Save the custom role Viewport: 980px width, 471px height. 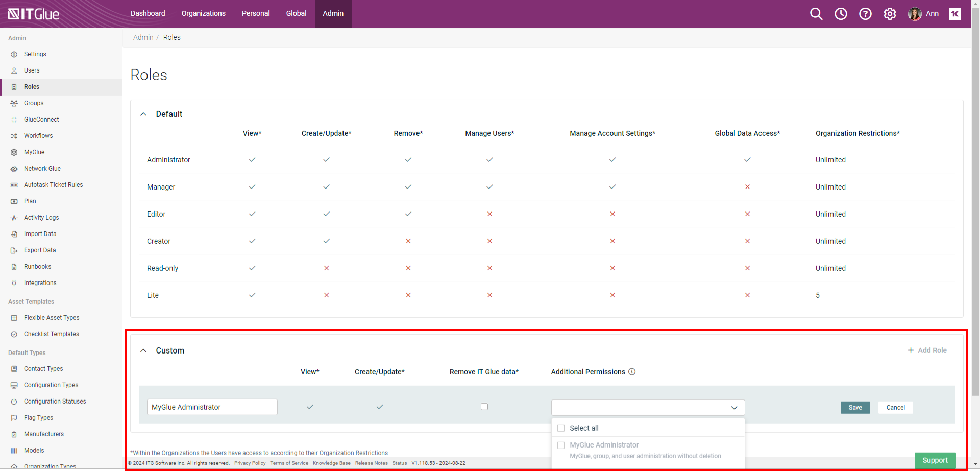(x=855, y=408)
